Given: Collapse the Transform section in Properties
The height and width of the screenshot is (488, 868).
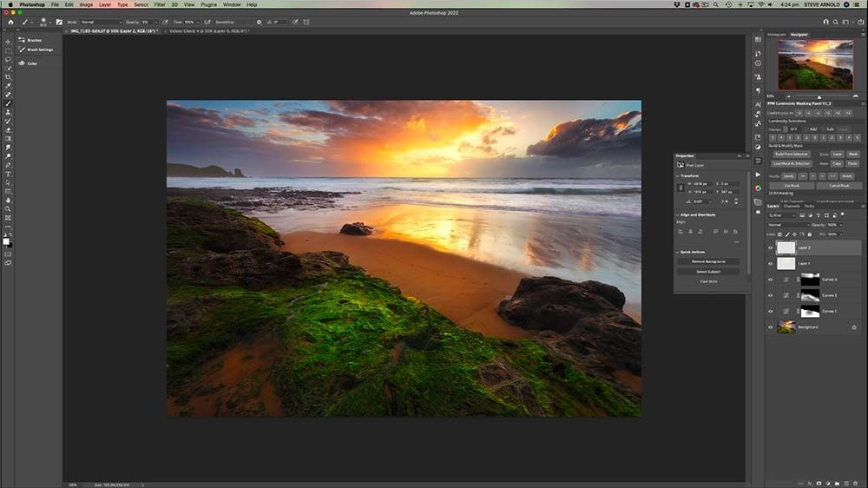Looking at the screenshot, I should pyautogui.click(x=678, y=175).
